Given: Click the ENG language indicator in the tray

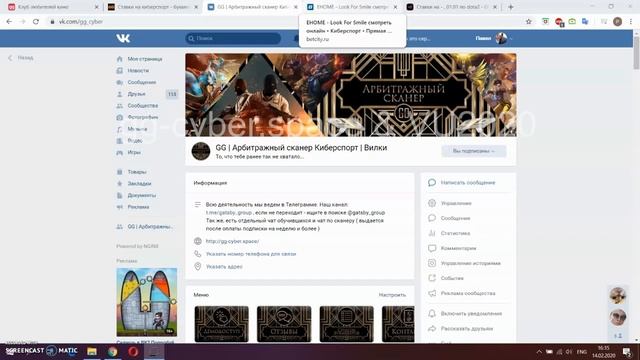Looking at the screenshot, I should 582,351.
